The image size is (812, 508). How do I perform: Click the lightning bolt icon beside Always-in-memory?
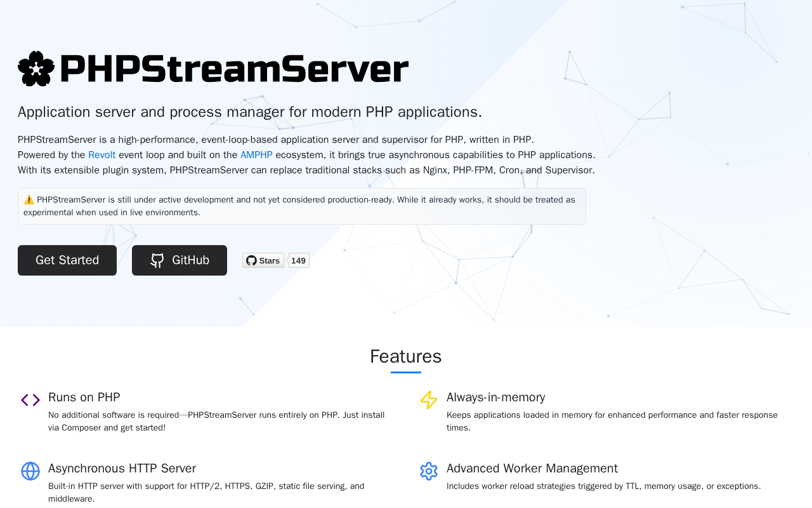[429, 400]
